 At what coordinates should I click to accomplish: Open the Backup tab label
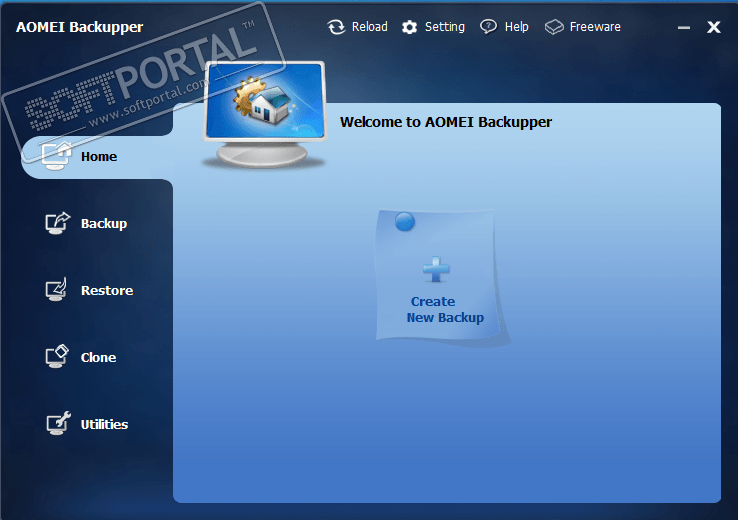[x=104, y=224]
